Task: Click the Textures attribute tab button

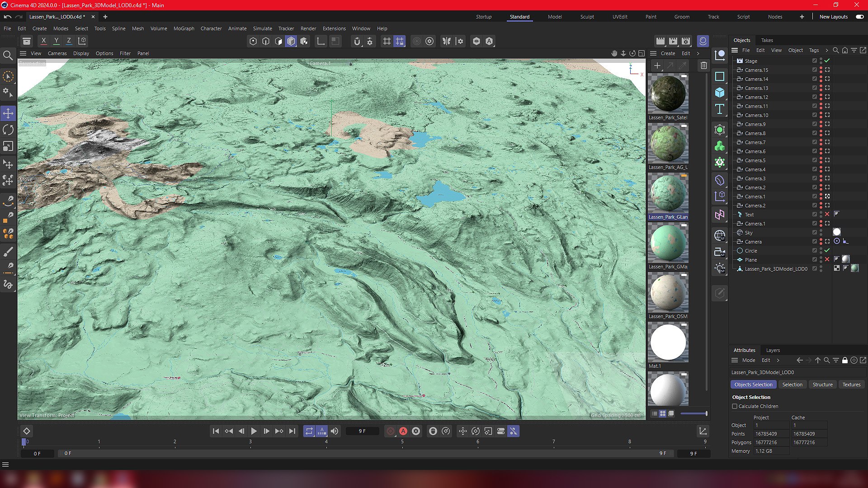Action: tap(851, 385)
